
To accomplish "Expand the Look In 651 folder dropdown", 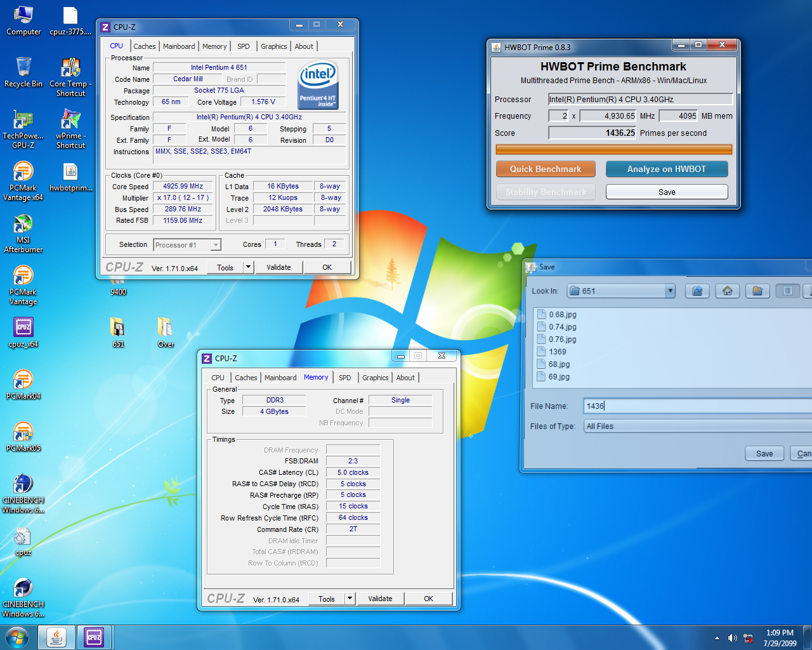I will click(670, 291).
